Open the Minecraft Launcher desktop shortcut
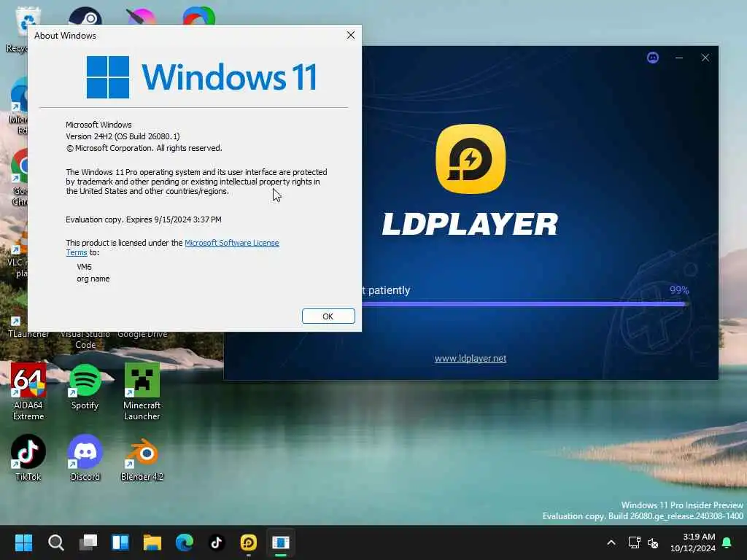Viewport: 747px width, 560px height. [142, 392]
